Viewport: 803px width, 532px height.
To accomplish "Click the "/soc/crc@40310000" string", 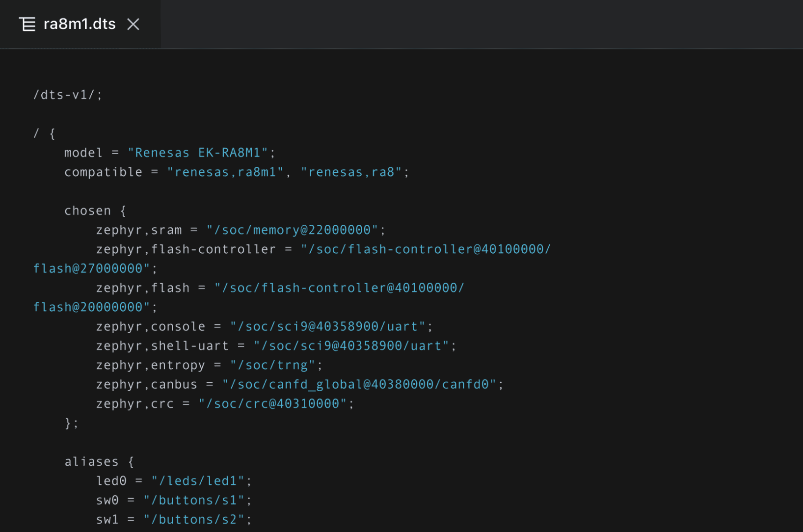I will (273, 404).
